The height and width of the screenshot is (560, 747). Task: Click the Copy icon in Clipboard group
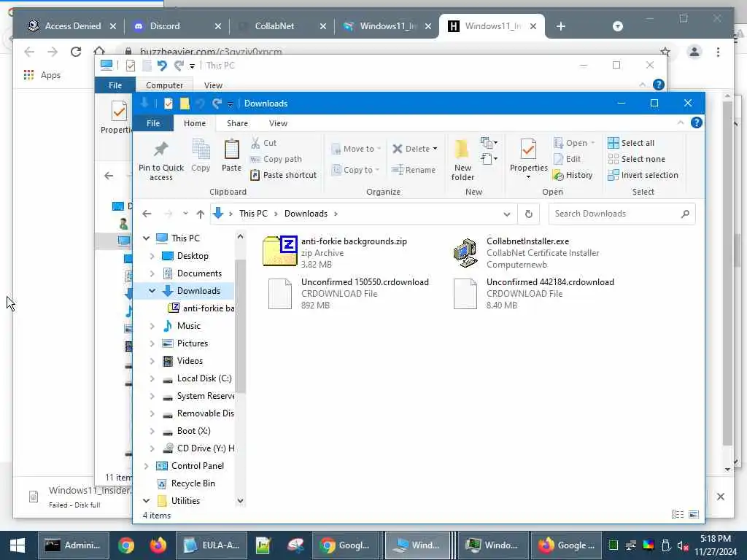(x=201, y=155)
